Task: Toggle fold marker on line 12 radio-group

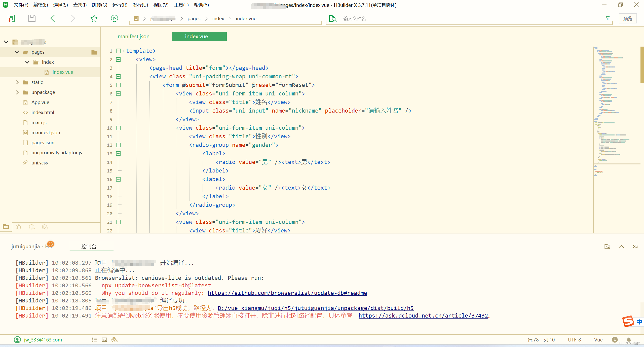Action: pyautogui.click(x=118, y=145)
